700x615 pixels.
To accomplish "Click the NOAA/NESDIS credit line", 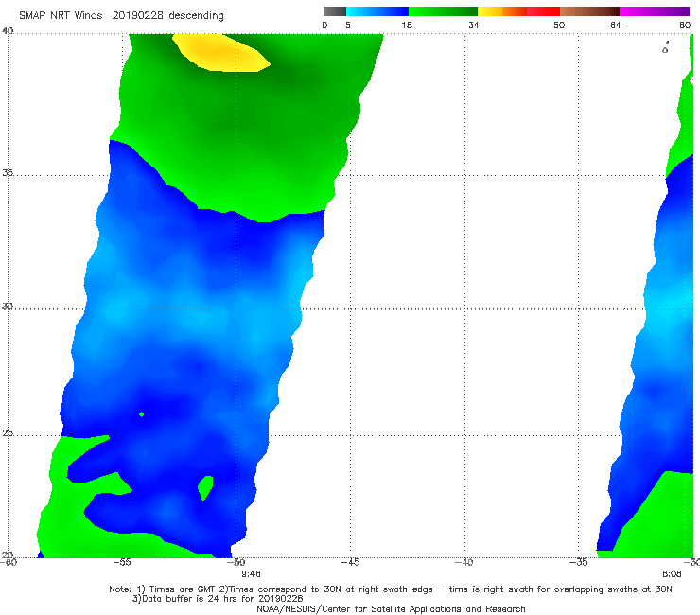I will 391,608.
